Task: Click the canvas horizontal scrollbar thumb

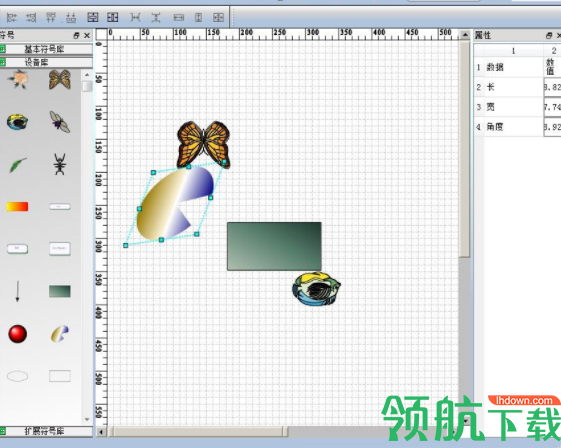Action: pyautogui.click(x=200, y=432)
